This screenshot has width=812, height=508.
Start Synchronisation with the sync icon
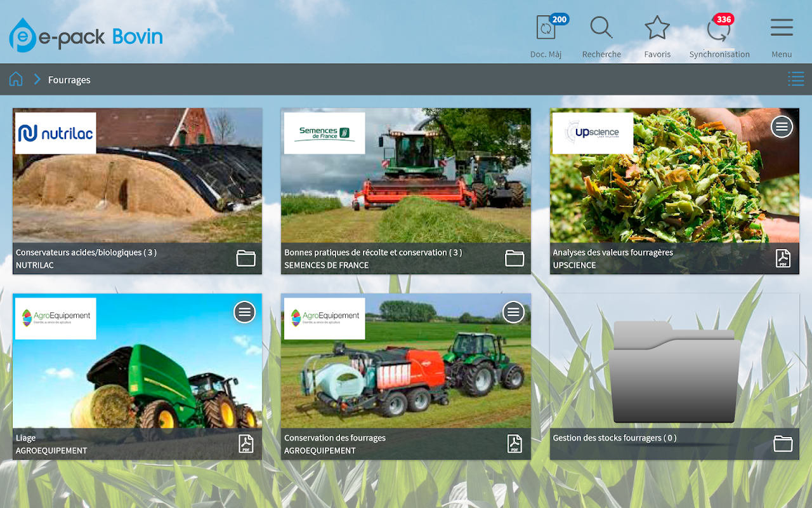click(719, 30)
